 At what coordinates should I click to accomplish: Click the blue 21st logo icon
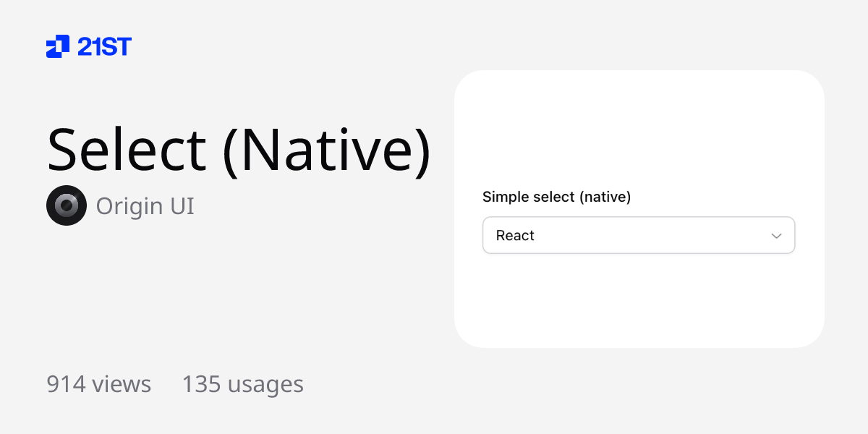click(58, 46)
